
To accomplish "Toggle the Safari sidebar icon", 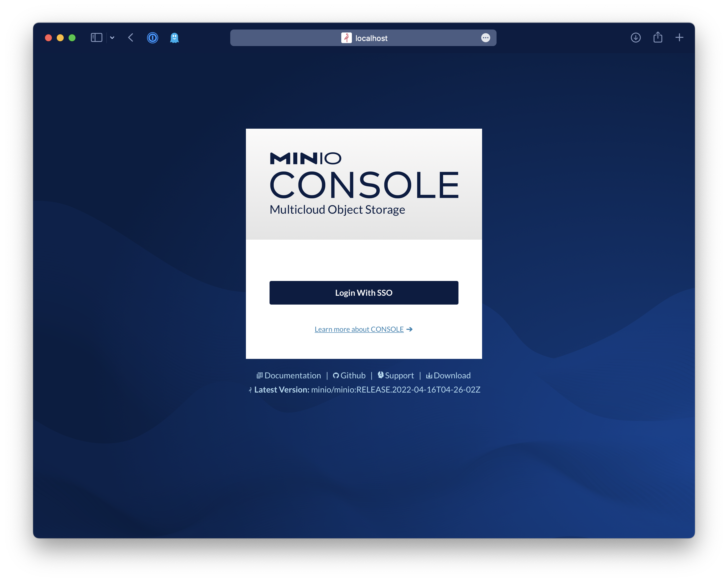I will pos(97,37).
